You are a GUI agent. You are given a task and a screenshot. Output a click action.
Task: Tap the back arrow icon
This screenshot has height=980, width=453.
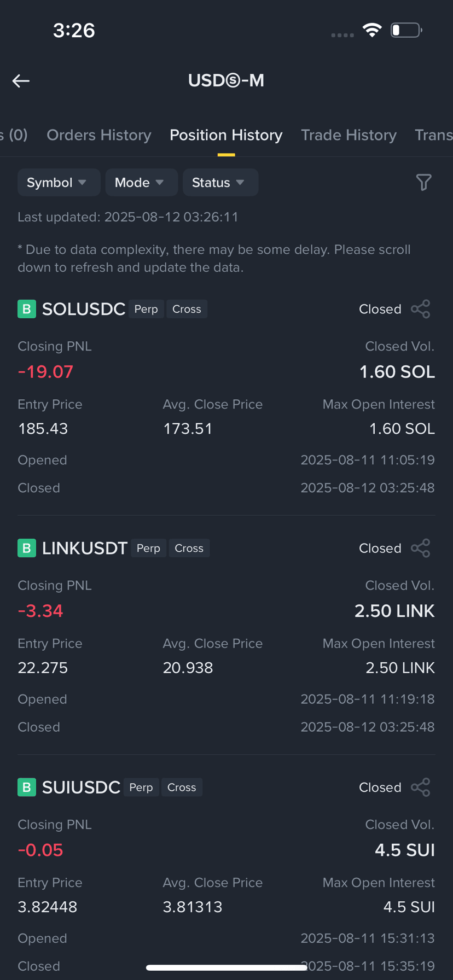tap(21, 81)
